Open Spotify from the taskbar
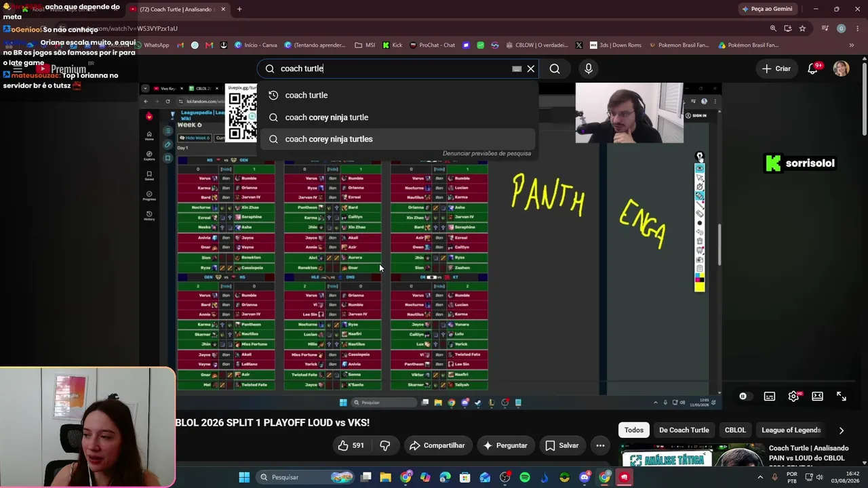The width and height of the screenshot is (868, 488). click(x=525, y=477)
